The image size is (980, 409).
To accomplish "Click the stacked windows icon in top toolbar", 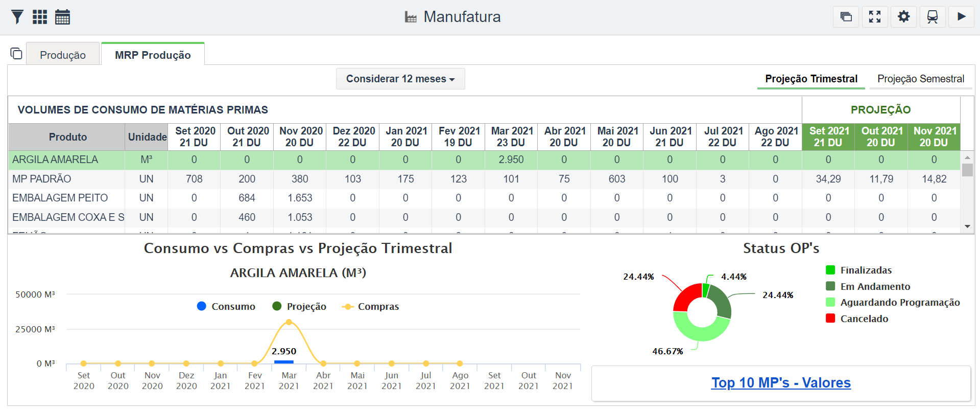I will click(x=846, y=17).
